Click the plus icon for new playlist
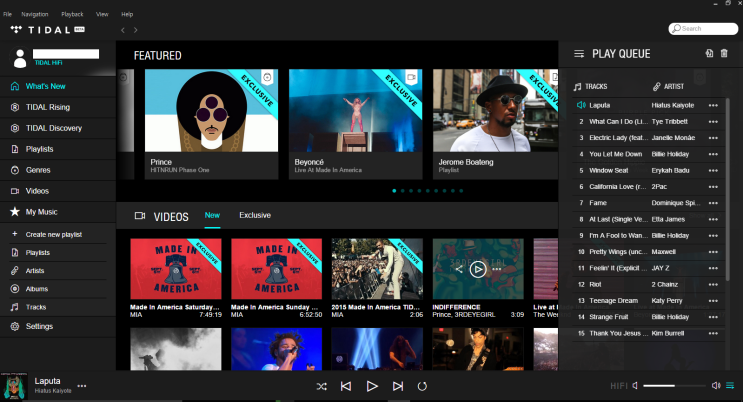The image size is (743, 402). pyautogui.click(x=15, y=234)
